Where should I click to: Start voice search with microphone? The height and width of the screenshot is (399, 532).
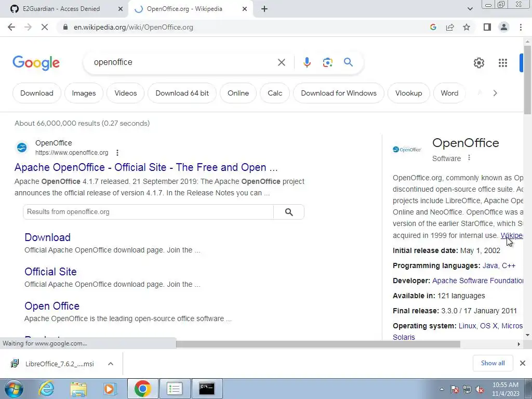[307, 62]
